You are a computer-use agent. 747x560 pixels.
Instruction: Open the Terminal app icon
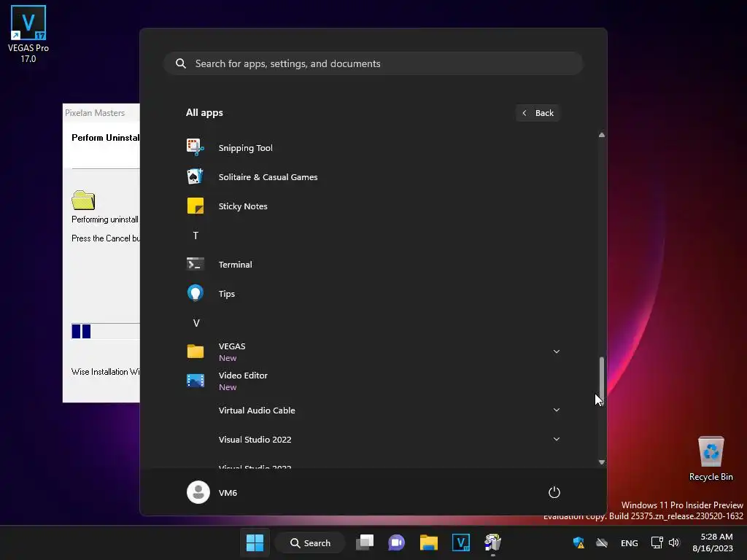point(196,264)
